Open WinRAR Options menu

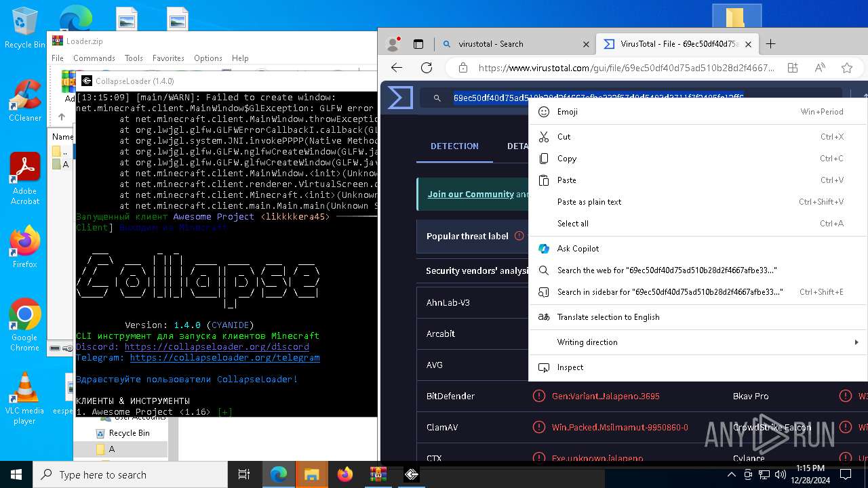point(208,58)
